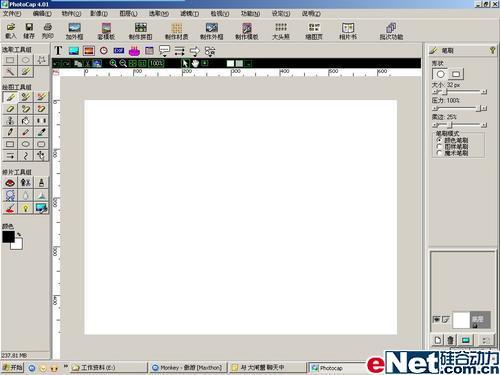Click the black foreground color swatch
This screenshot has height=375, width=500.
pos(8,237)
